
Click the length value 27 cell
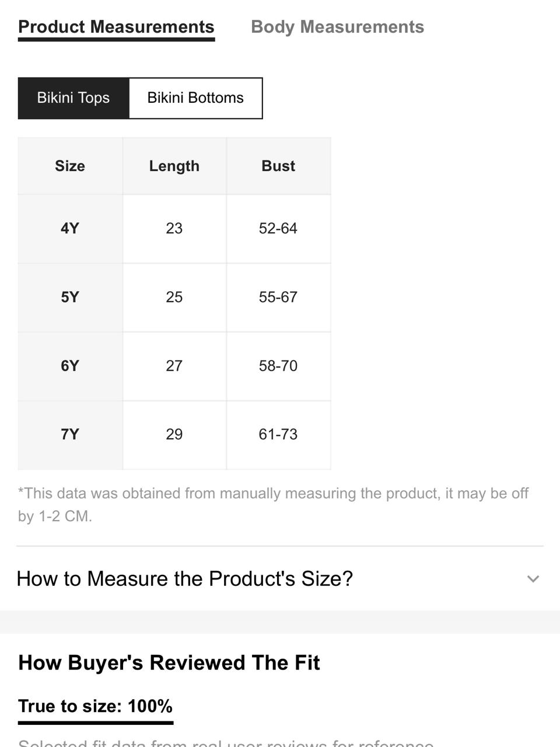click(174, 366)
